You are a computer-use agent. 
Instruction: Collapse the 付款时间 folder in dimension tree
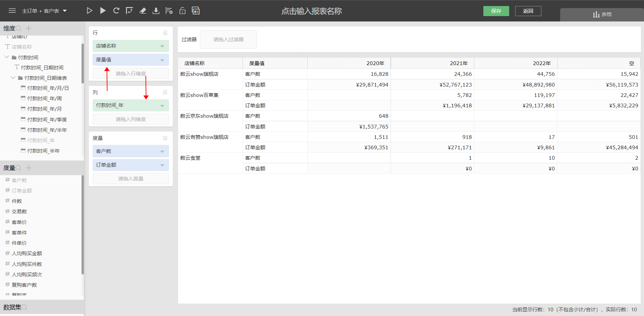click(7, 57)
